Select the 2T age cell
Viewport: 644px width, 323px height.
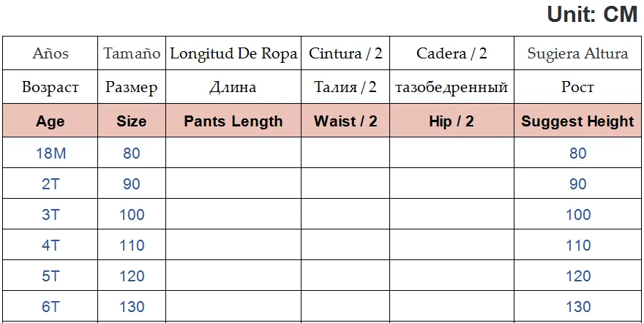[50, 184]
